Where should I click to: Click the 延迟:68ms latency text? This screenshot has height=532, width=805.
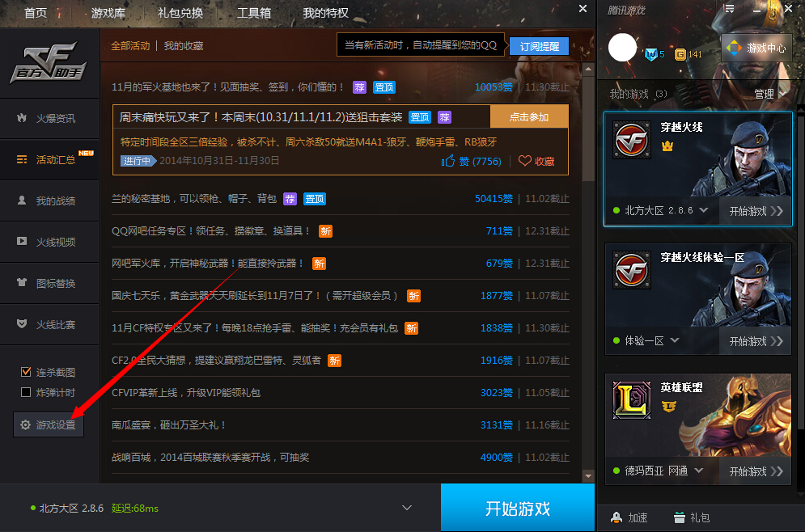click(135, 509)
